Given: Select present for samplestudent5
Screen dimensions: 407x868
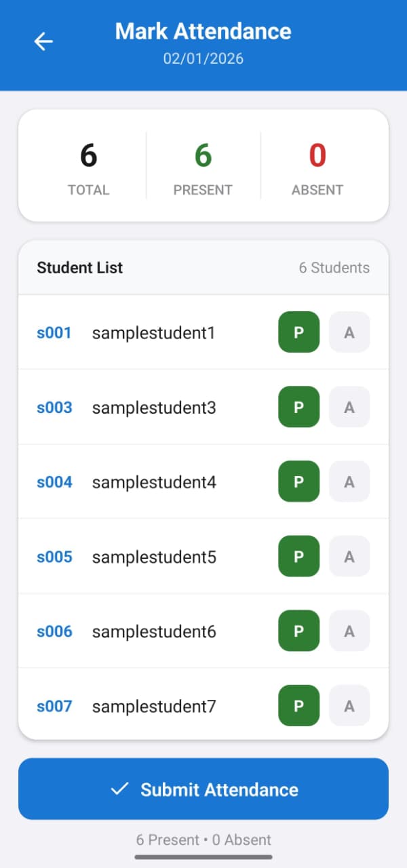Looking at the screenshot, I should point(298,556).
